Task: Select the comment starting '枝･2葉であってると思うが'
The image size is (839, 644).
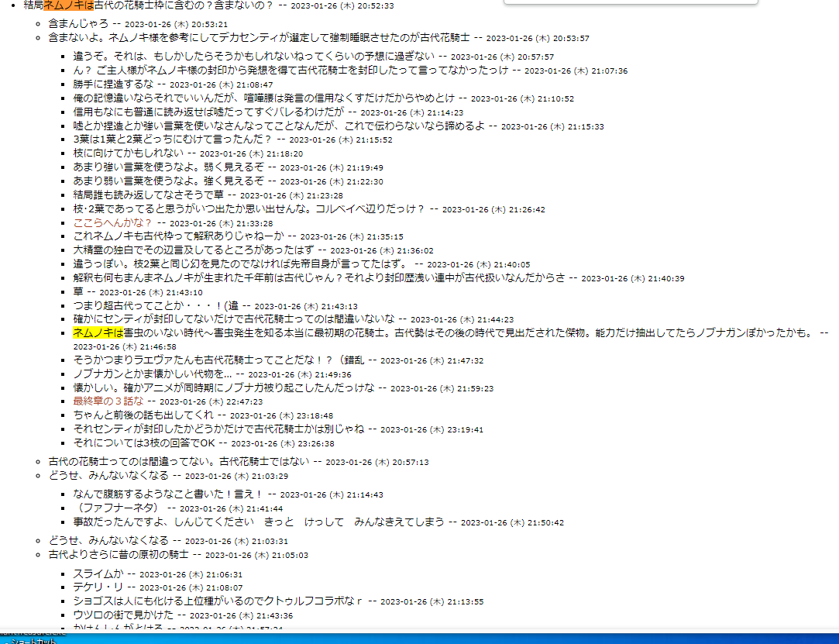Action: point(249,208)
